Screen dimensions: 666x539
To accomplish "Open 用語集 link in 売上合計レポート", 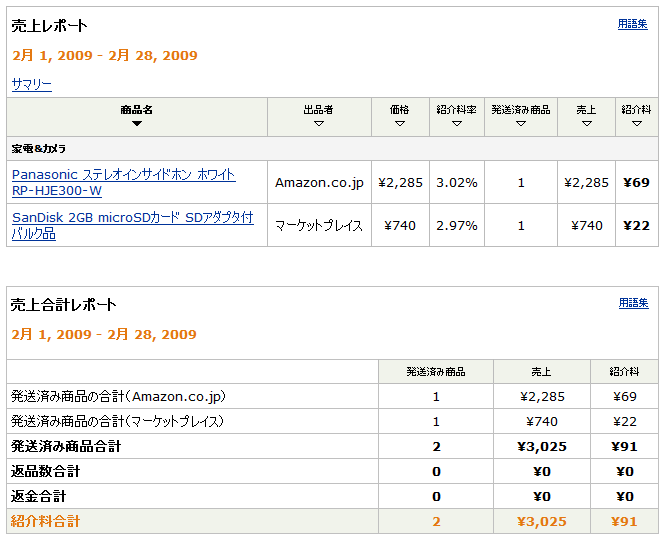I will (x=633, y=303).
